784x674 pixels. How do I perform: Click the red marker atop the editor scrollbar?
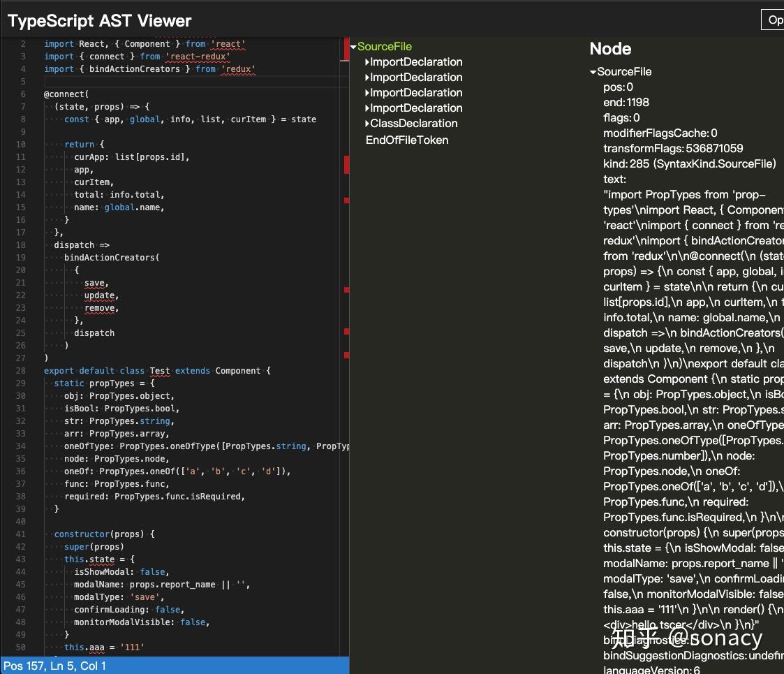[346, 47]
